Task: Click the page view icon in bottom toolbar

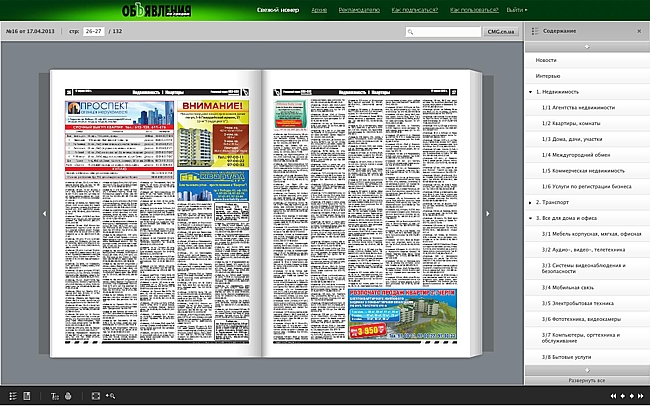Action: 27,396
